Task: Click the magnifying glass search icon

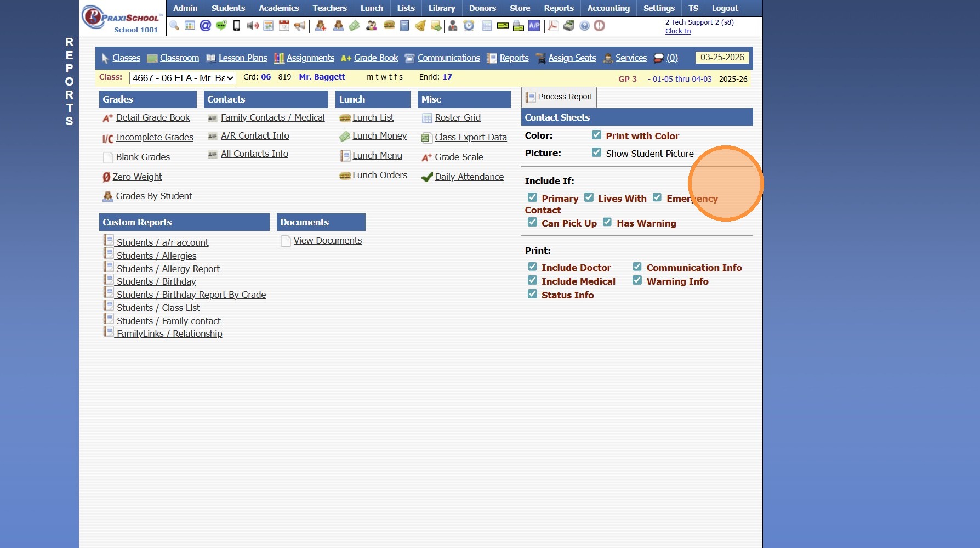Action: pos(174,26)
